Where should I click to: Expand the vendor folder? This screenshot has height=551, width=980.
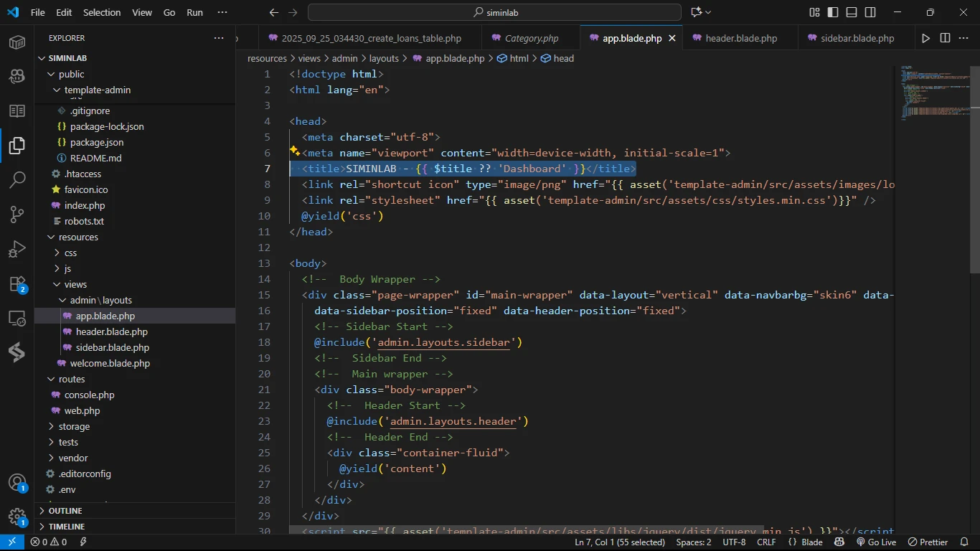pyautogui.click(x=73, y=458)
